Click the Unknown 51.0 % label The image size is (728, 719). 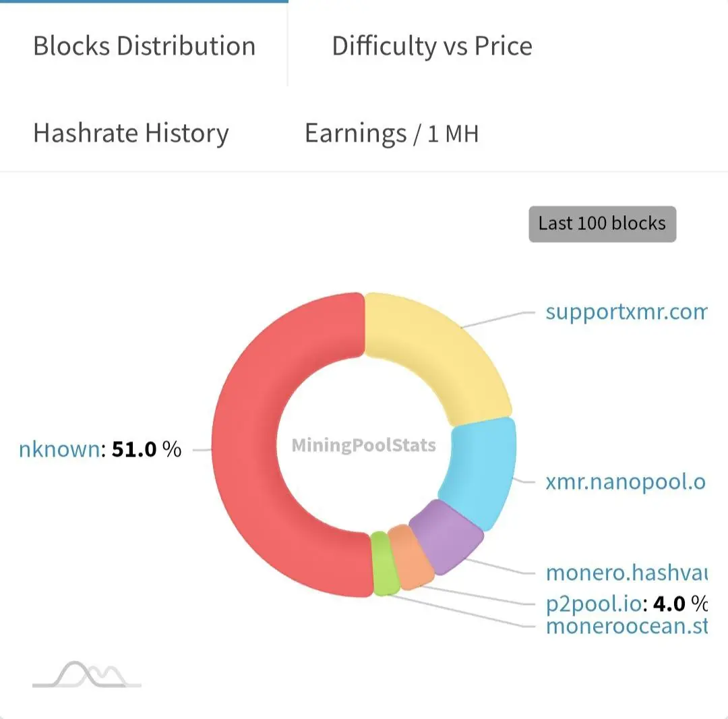tap(100, 449)
